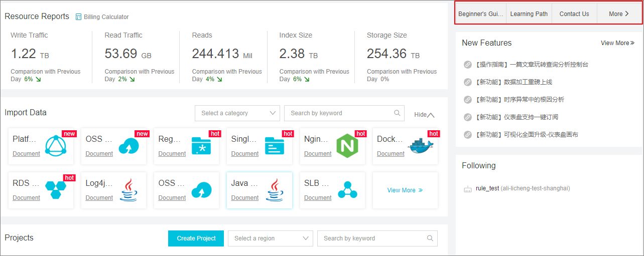Open the Select a category dropdown
This screenshot has height=256, width=644.
tap(237, 113)
